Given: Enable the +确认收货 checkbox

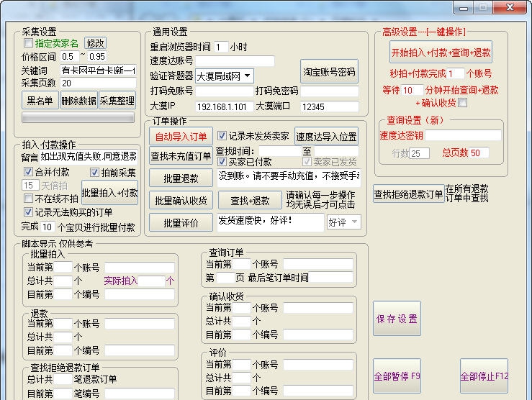Looking at the screenshot, I should coord(462,102).
